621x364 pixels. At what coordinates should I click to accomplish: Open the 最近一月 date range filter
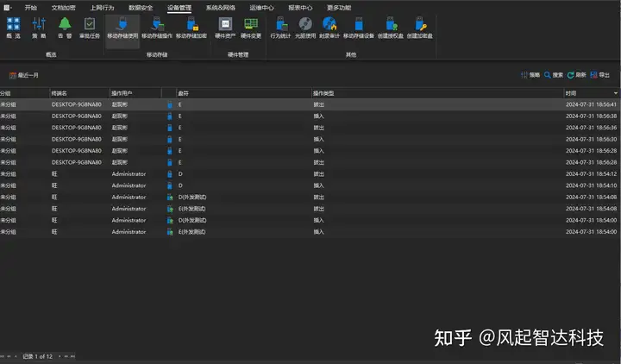[24, 75]
